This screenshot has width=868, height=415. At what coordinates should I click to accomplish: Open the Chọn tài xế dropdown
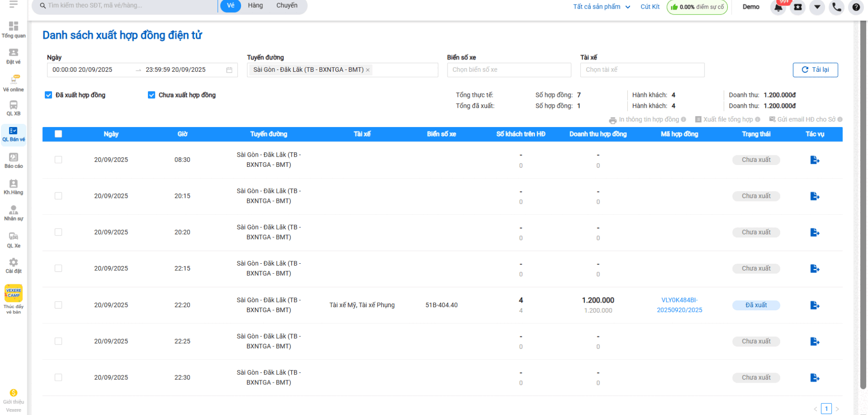[642, 70]
